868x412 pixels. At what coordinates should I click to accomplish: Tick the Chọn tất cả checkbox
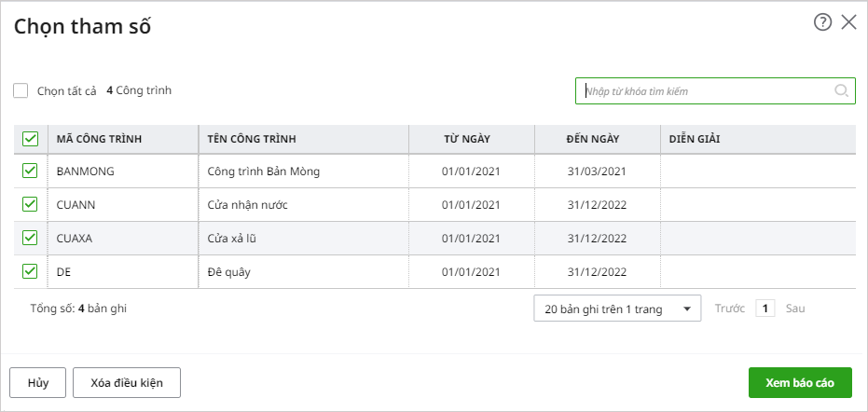tap(21, 91)
